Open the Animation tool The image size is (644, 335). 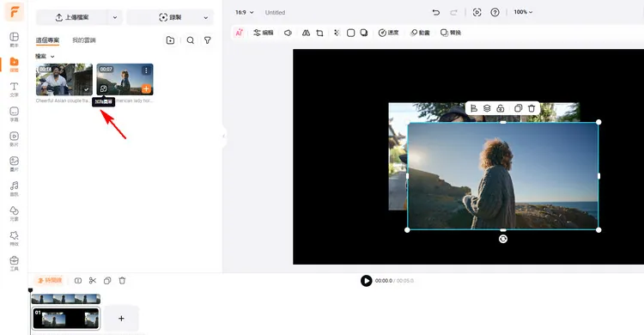[x=420, y=33]
